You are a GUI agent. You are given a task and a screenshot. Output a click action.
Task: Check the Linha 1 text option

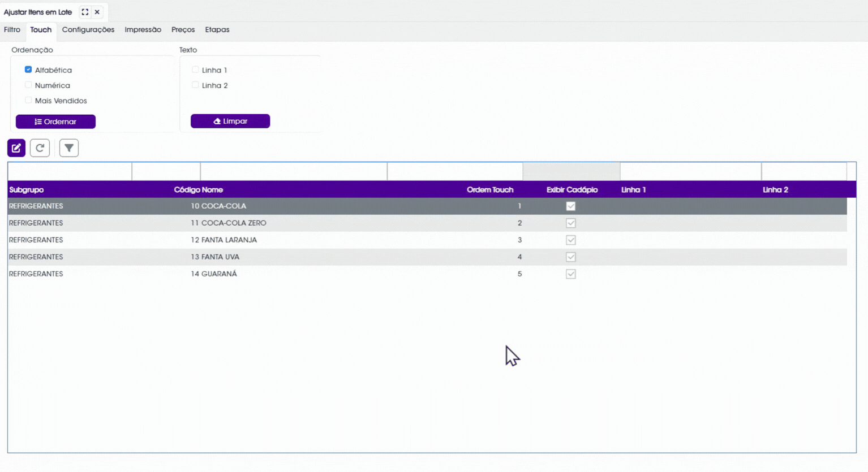point(195,70)
